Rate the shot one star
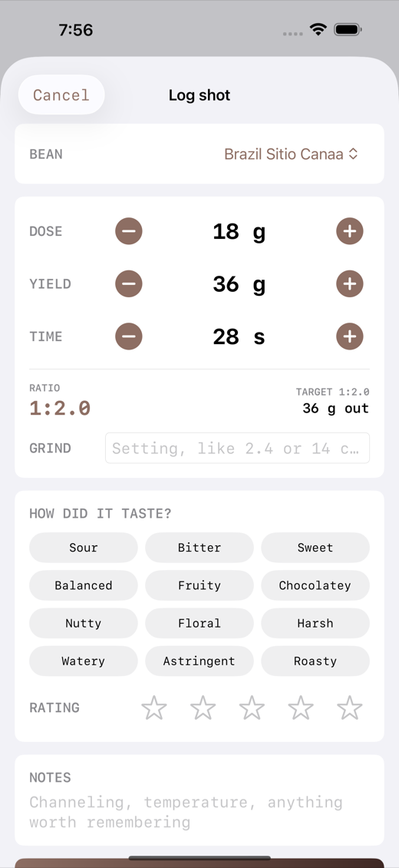399x868 pixels. coord(154,708)
